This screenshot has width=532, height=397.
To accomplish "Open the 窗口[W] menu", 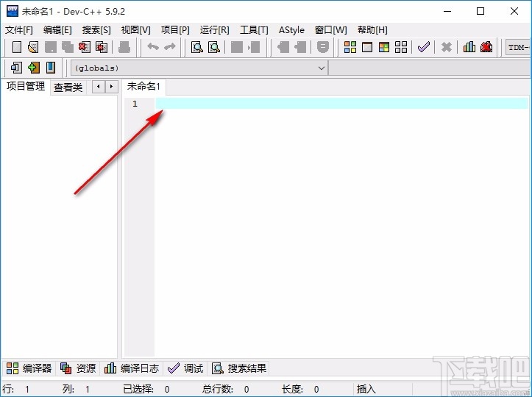I will tap(331, 30).
